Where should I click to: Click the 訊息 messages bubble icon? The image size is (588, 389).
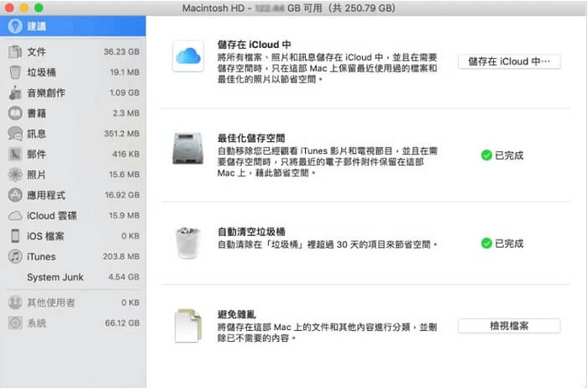pyautogui.click(x=14, y=134)
